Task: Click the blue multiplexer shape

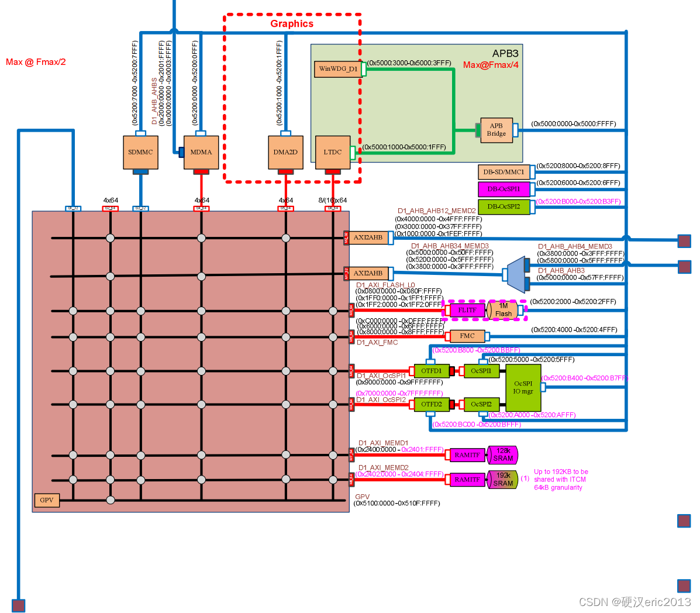Action: click(516, 274)
